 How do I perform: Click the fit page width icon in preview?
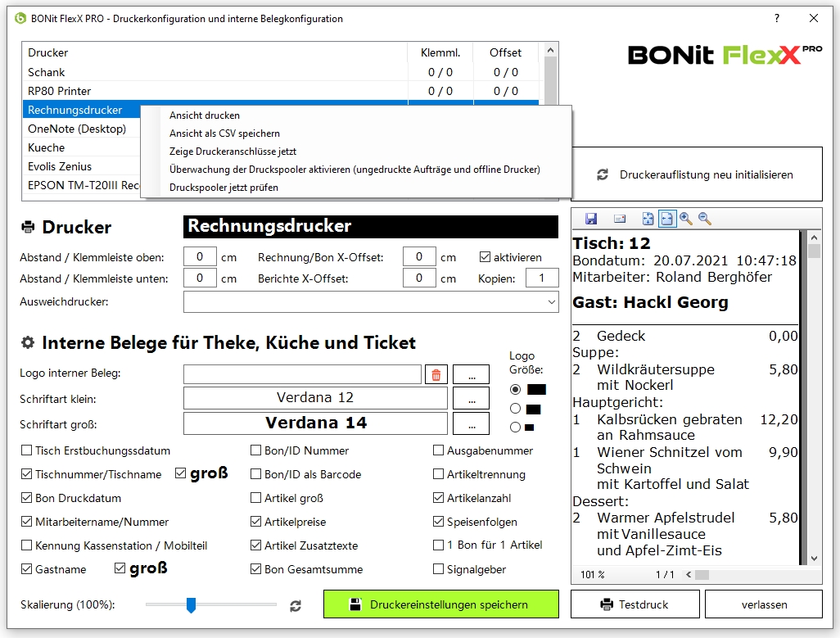tap(667, 219)
